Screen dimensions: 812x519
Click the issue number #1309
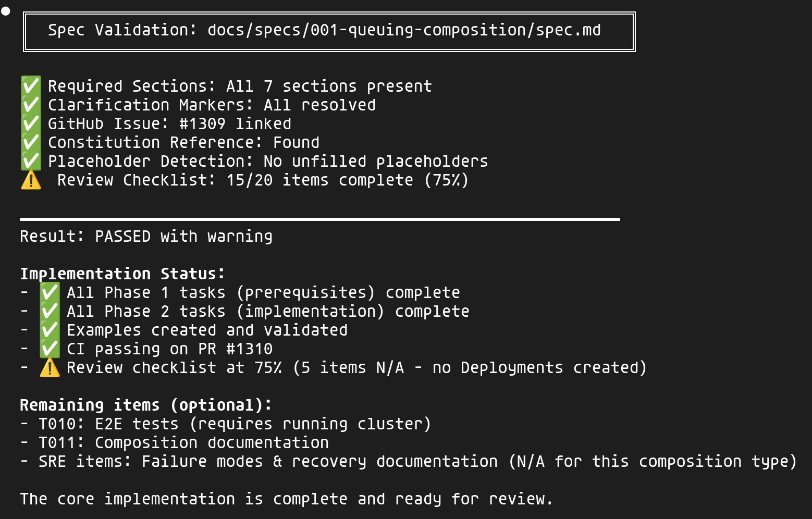pyautogui.click(x=202, y=124)
